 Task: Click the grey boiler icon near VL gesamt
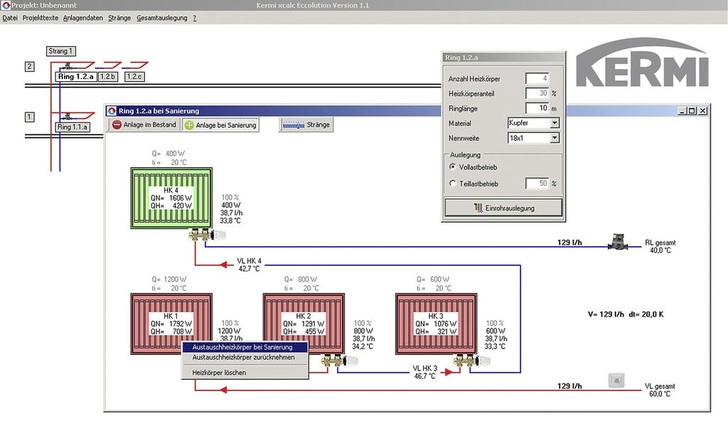click(x=616, y=378)
